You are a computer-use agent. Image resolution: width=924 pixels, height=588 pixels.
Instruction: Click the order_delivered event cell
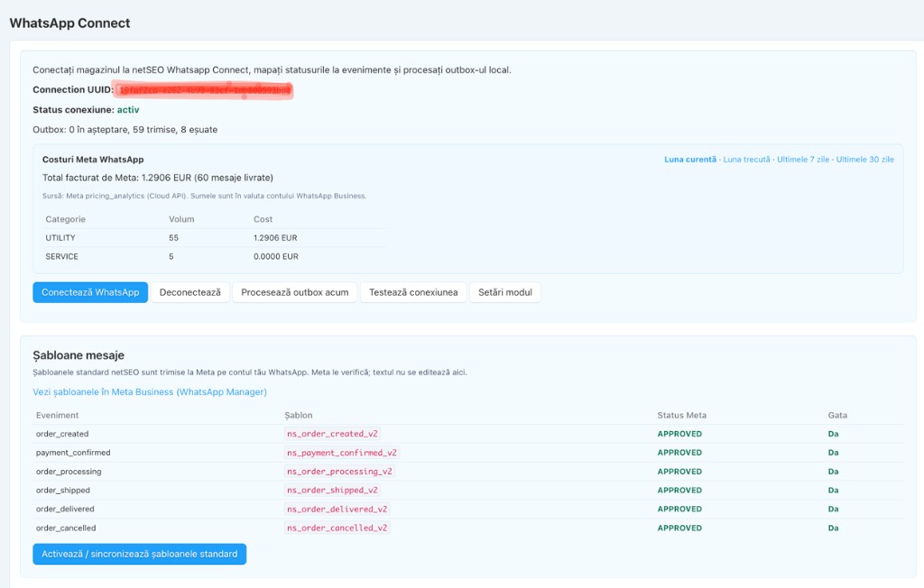point(65,509)
